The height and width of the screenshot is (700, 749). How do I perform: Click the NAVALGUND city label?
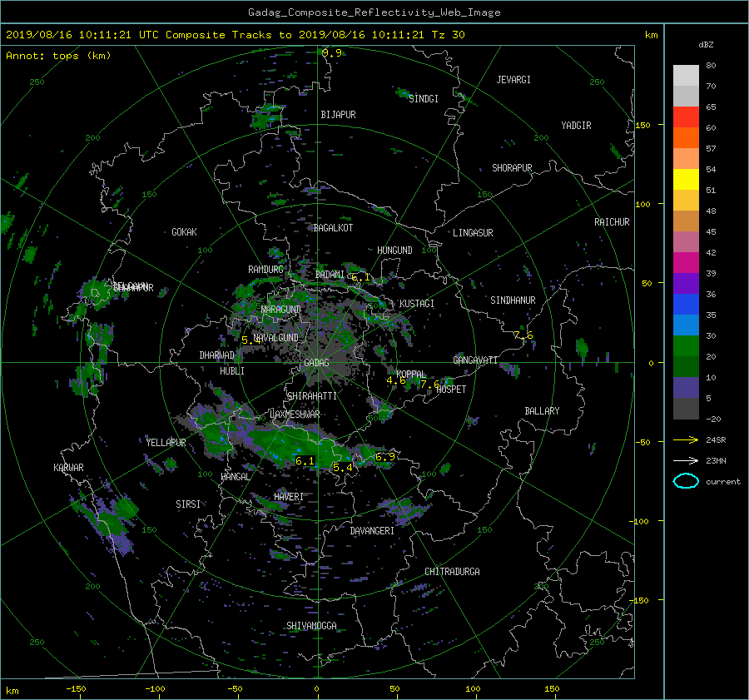(x=275, y=337)
